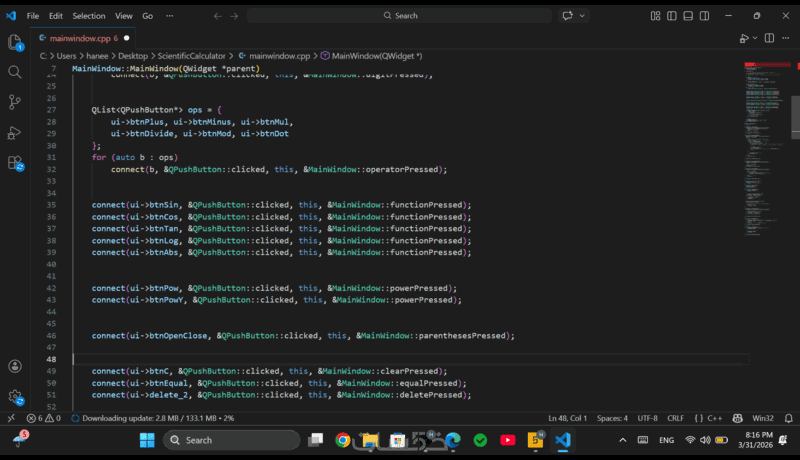Click the Accounts icon

click(x=15, y=367)
